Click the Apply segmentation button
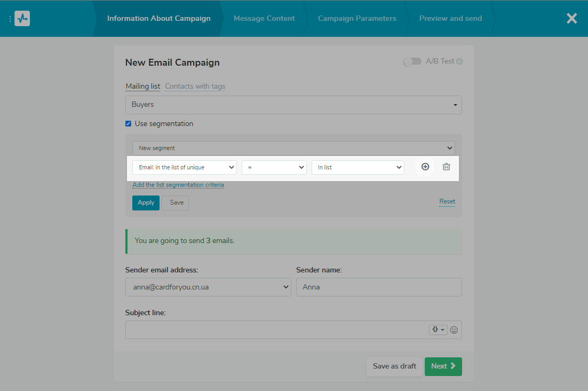The width and height of the screenshot is (588, 391). 146,203
